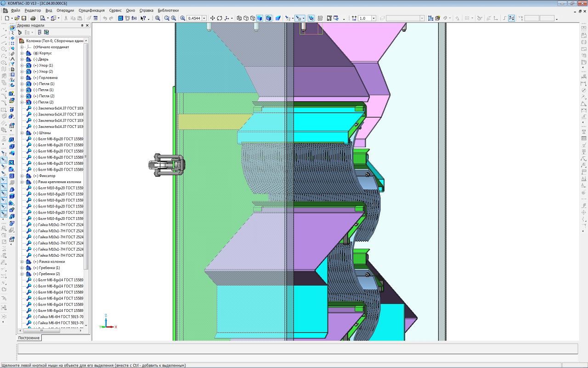The width and height of the screenshot is (588, 368).
Task: Open existing file with folder icon
Action: (x=17, y=18)
